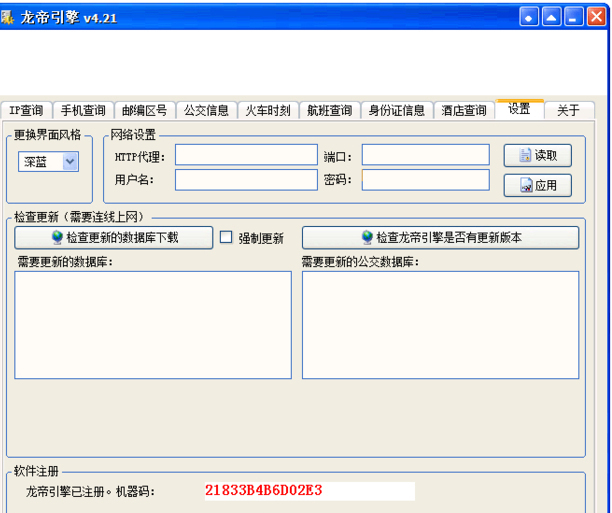612x513 pixels.
Task: Enable the 强制更新 checkbox
Action: [226, 237]
